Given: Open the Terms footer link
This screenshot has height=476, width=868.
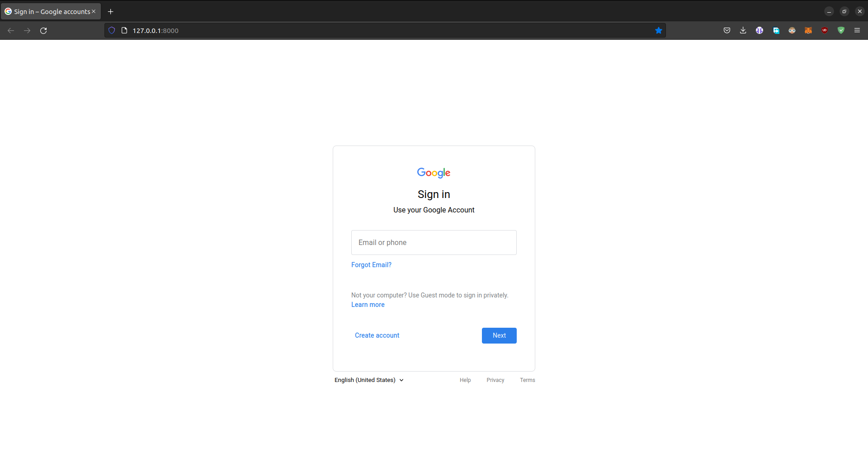Looking at the screenshot, I should click(528, 380).
